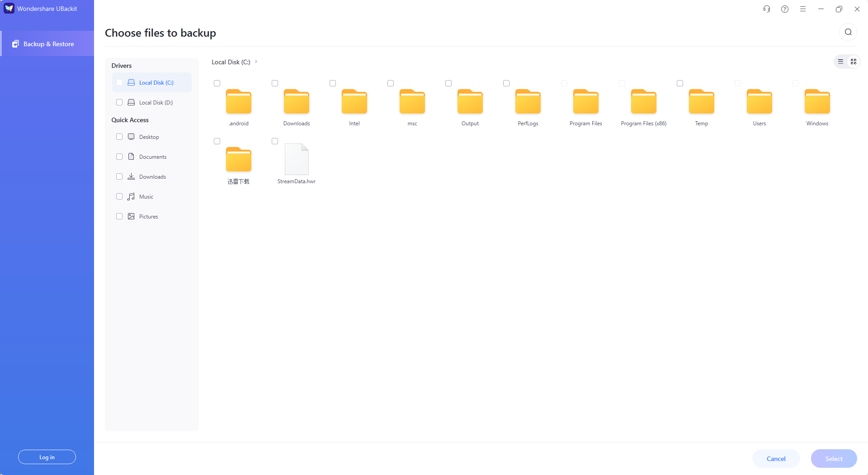
Task: Click the Local Disk (D:) drive icon
Action: pyautogui.click(x=131, y=102)
